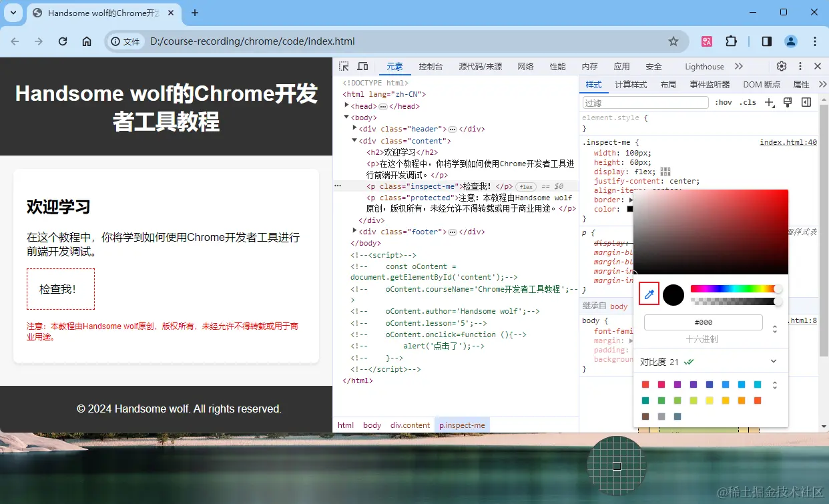Go forward in browser history

39,41
